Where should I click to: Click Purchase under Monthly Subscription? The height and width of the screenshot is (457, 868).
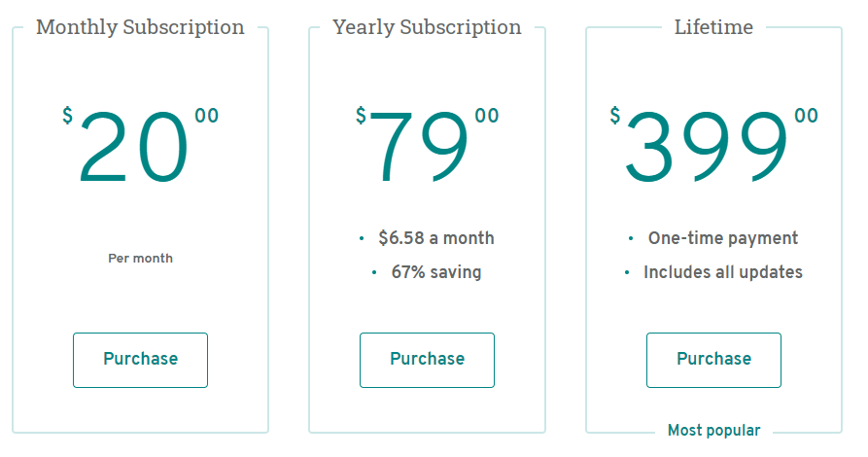(140, 360)
